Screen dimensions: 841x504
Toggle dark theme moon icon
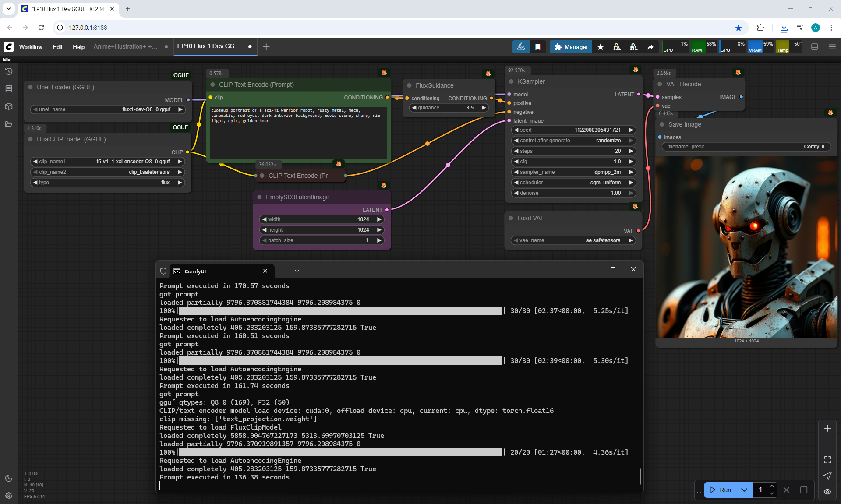pos(9,478)
